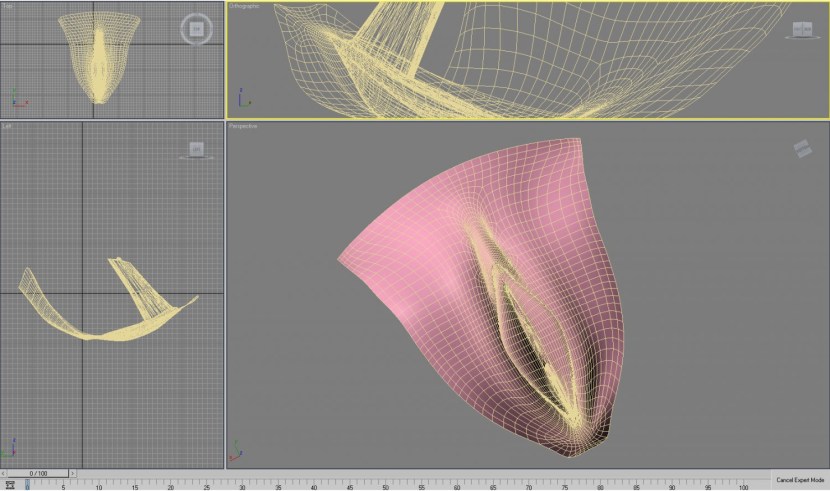Image resolution: width=830 pixels, height=491 pixels.
Task: Open the Top viewport label menu
Action: point(7,7)
